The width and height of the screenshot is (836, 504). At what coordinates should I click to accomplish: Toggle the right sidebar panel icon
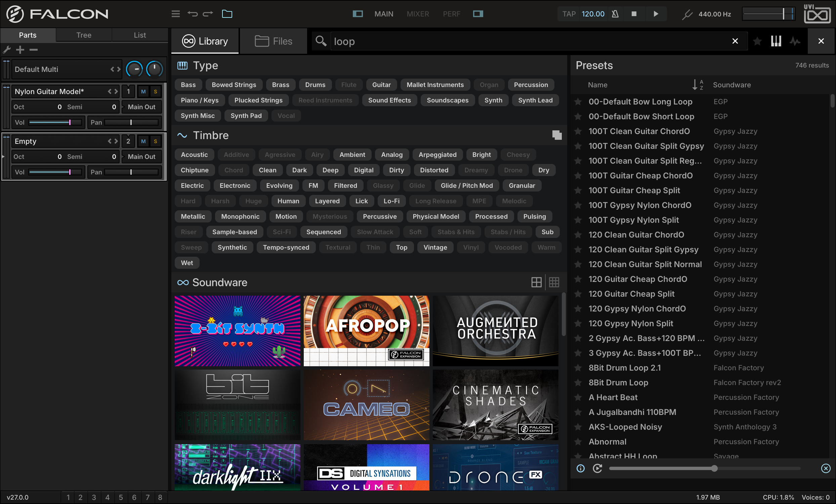(478, 14)
